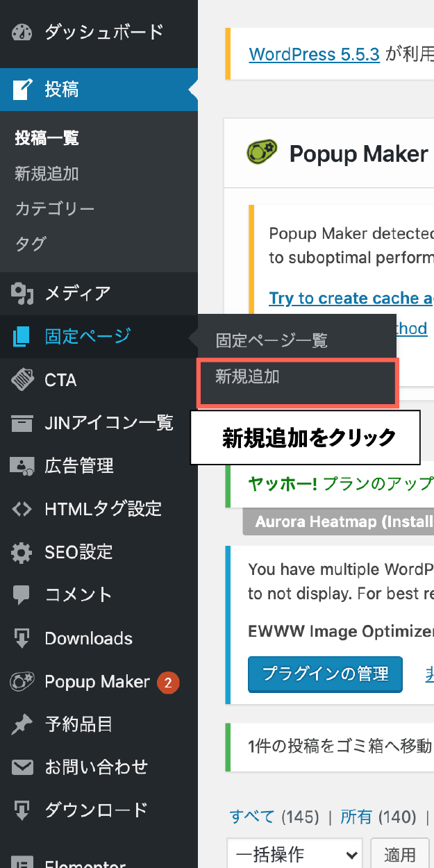Click the ダウンロード arrow icon
Viewport: 434px width, 868px height.
pyautogui.click(x=22, y=810)
